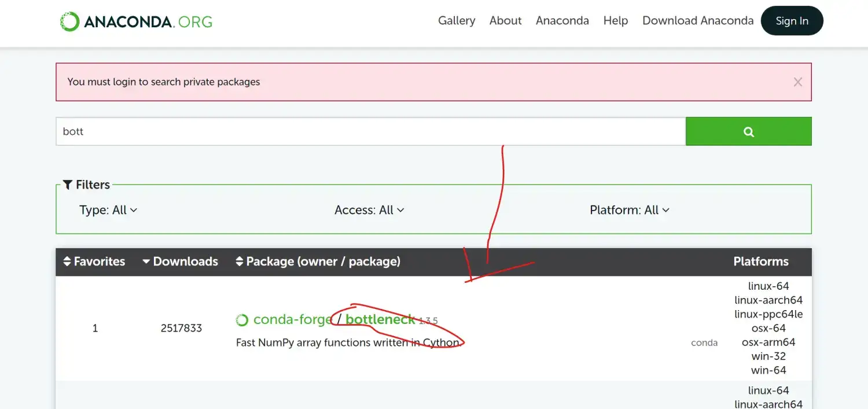Click the Sign In button
This screenshot has width=868, height=409.
click(x=792, y=21)
